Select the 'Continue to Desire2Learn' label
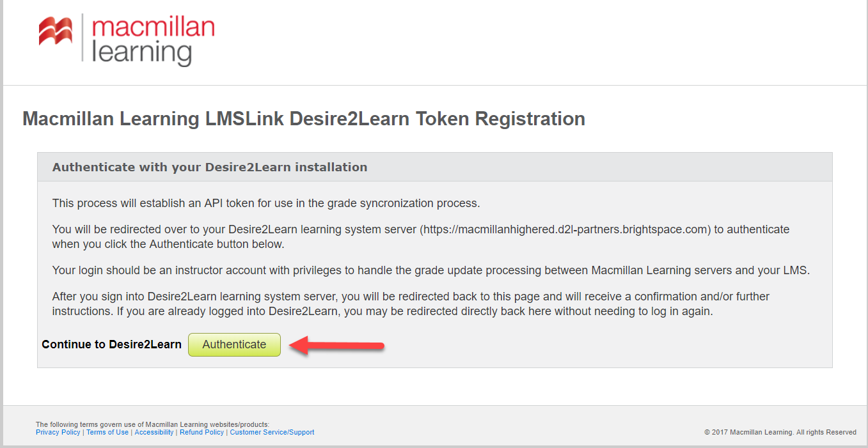The height and width of the screenshot is (448, 868). click(x=111, y=344)
